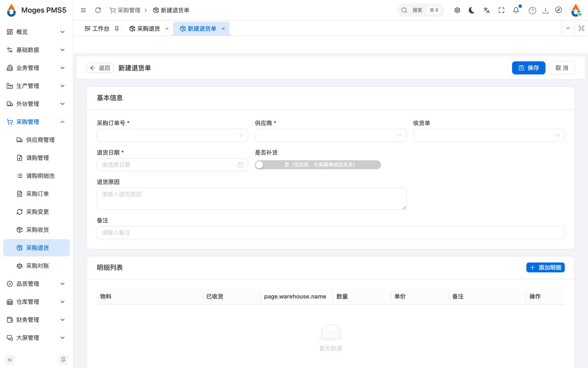Click the refresh page icon

click(x=98, y=10)
